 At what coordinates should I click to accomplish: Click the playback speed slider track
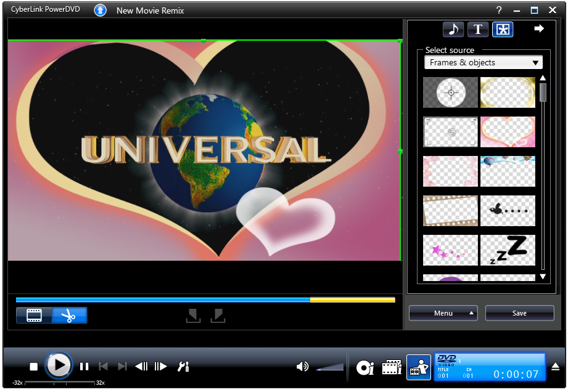point(60,382)
